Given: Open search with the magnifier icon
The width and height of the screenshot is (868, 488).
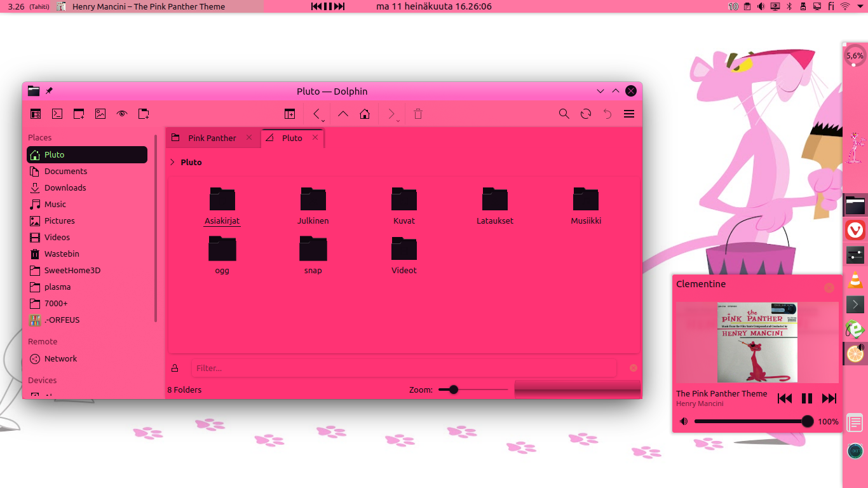Looking at the screenshot, I should point(564,114).
